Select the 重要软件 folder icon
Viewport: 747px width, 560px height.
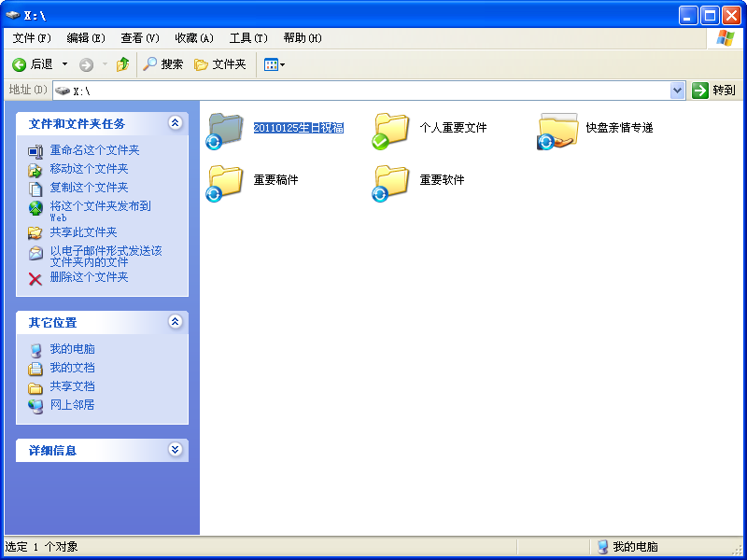(x=390, y=183)
